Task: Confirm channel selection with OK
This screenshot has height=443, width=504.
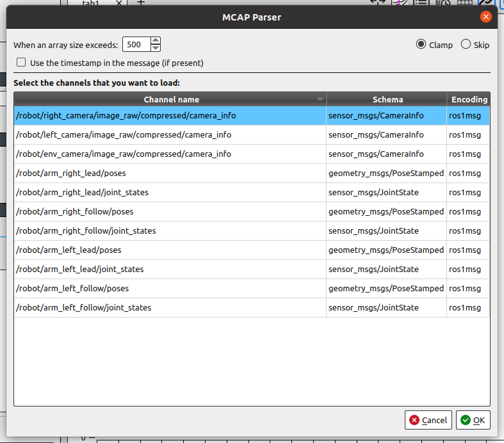Action: click(473, 420)
